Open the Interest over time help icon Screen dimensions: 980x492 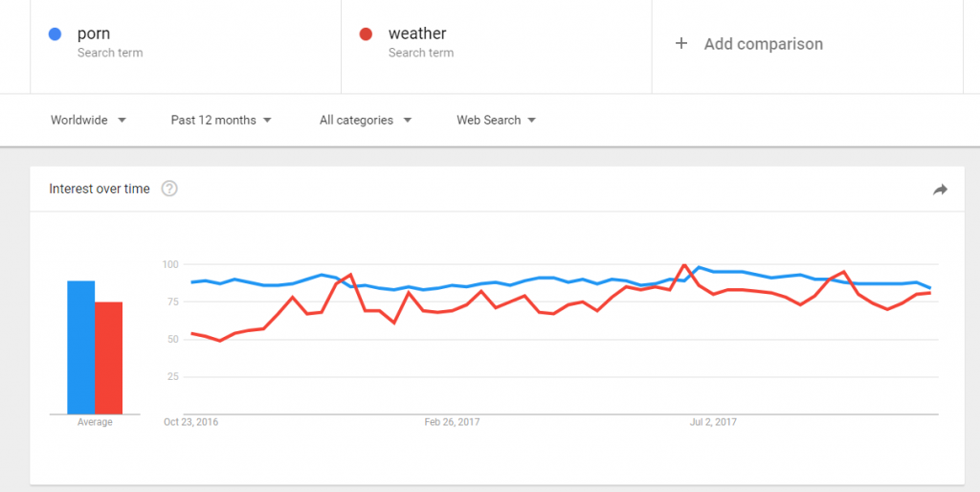(x=169, y=189)
